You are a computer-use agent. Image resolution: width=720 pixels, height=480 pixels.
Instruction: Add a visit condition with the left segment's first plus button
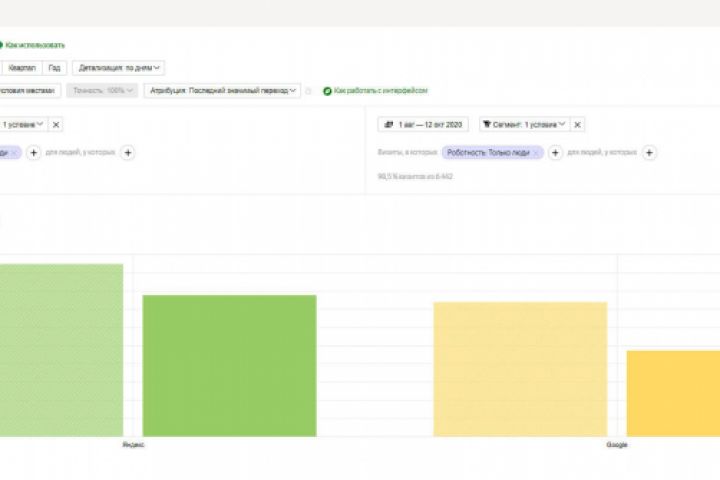click(34, 152)
